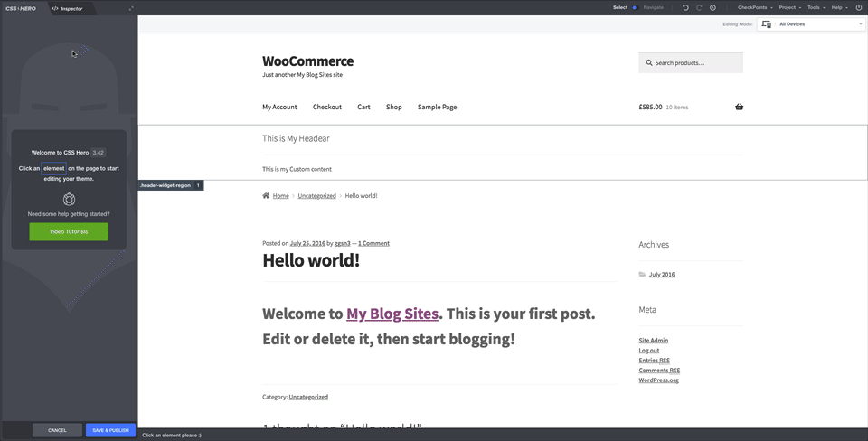This screenshot has width=868, height=441.
Task: Click the 3.42 version badge
Action: click(98, 153)
